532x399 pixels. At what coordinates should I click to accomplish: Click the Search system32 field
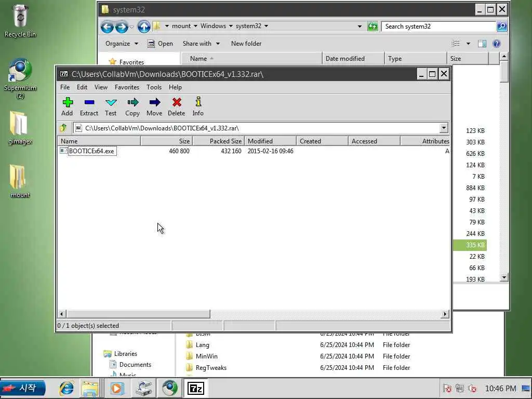[438, 26]
